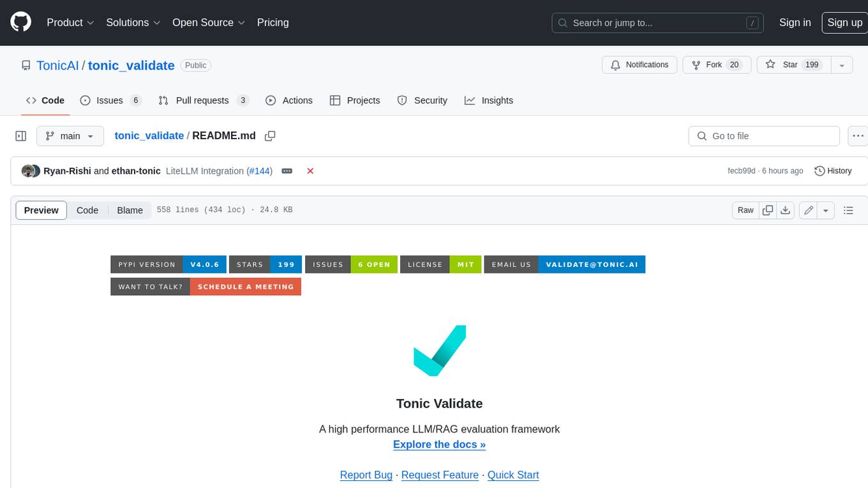Select the Blame view
Viewport: 868px width, 488px height.
coord(130,210)
